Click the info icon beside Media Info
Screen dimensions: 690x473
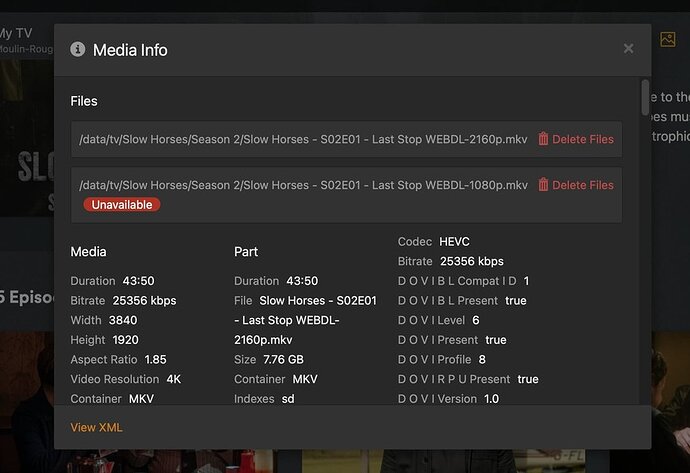(x=77, y=49)
